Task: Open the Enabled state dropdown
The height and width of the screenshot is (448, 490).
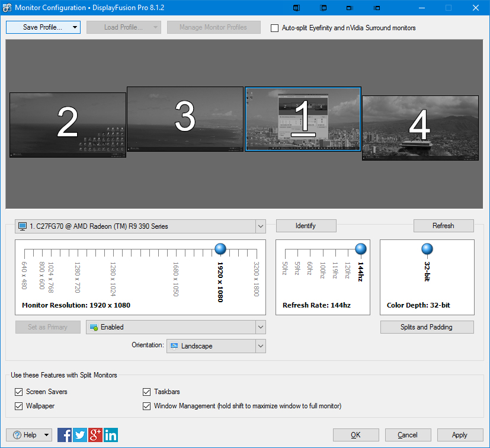Action: click(x=176, y=327)
